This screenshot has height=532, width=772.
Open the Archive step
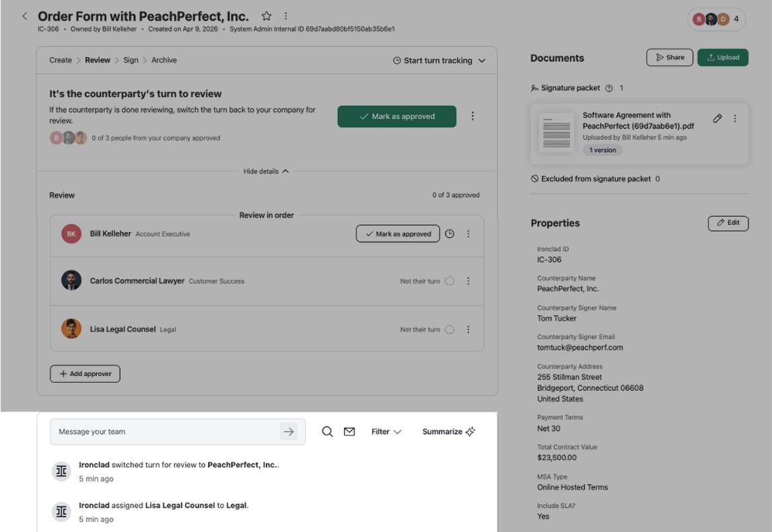point(164,60)
